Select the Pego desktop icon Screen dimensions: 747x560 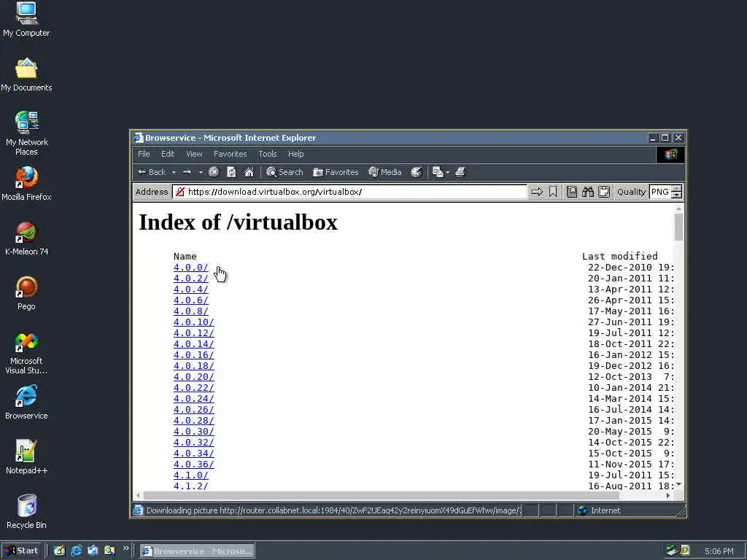coord(26,293)
